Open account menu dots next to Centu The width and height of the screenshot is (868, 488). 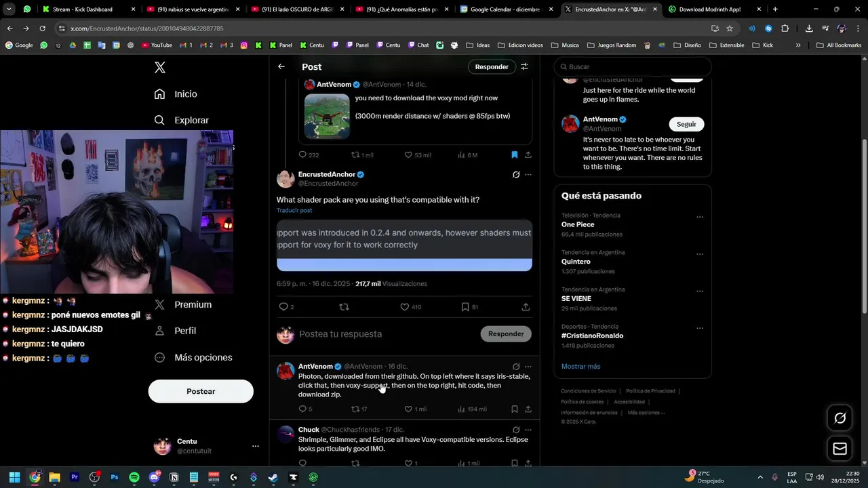tap(256, 446)
